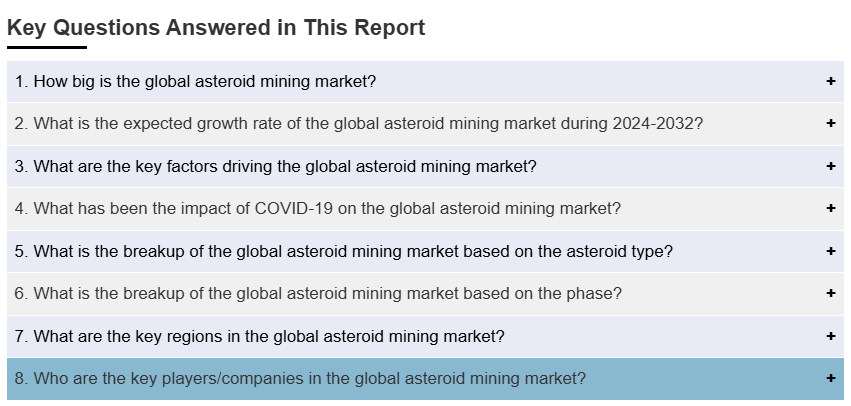This screenshot has width=851, height=406.
Task: Click plus icon on key players/companies row
Action: pos(830,378)
